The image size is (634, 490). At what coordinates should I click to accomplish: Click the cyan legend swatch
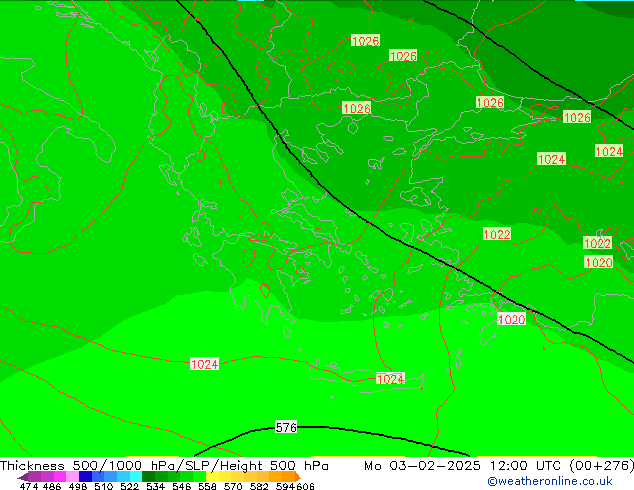point(135,477)
